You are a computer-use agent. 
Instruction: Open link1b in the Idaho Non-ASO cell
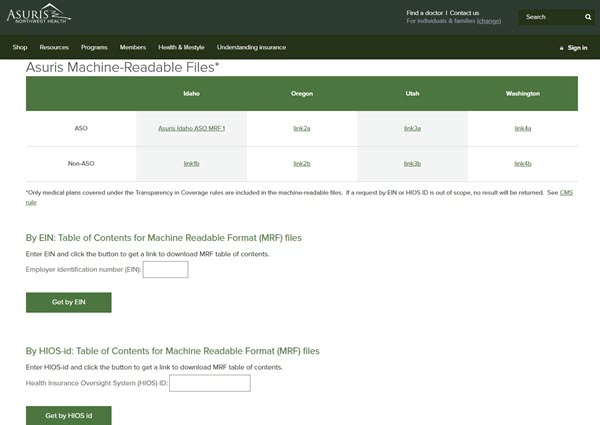[191, 164]
